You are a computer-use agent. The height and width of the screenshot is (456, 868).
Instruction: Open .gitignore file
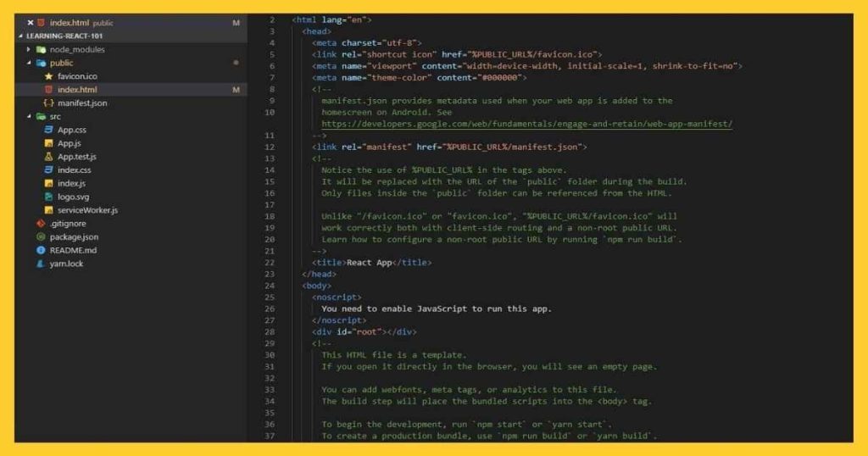[x=68, y=224]
